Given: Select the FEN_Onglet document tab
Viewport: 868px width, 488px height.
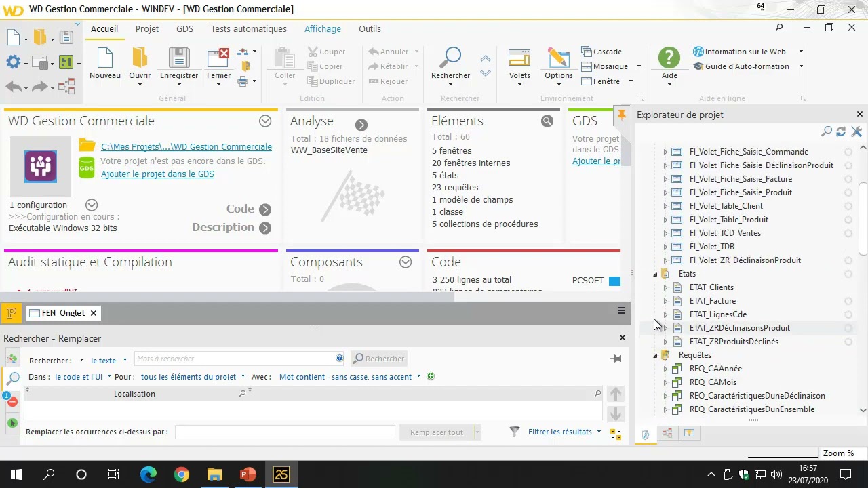Looking at the screenshot, I should pos(63,312).
